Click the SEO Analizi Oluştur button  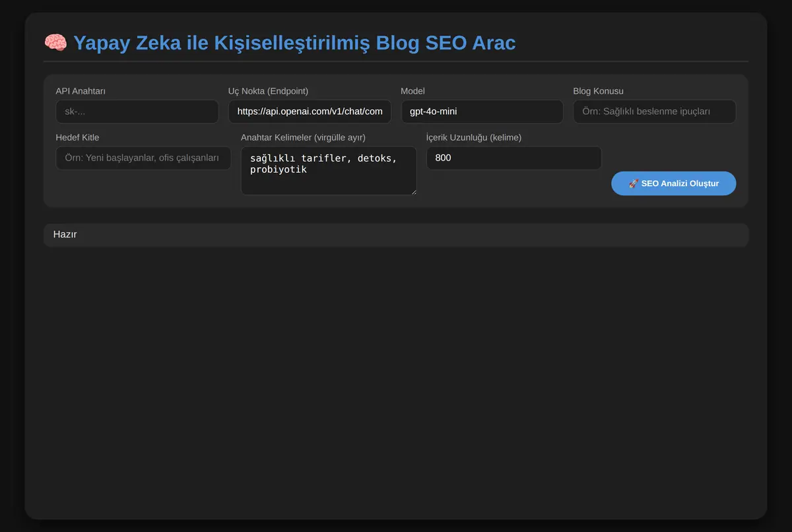coord(674,183)
